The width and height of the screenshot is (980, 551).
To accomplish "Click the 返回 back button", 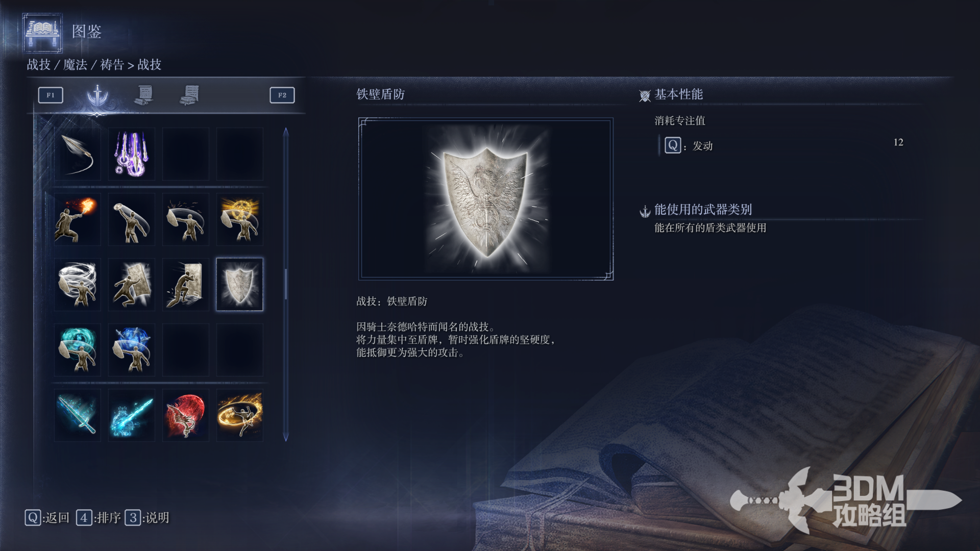I will point(47,518).
